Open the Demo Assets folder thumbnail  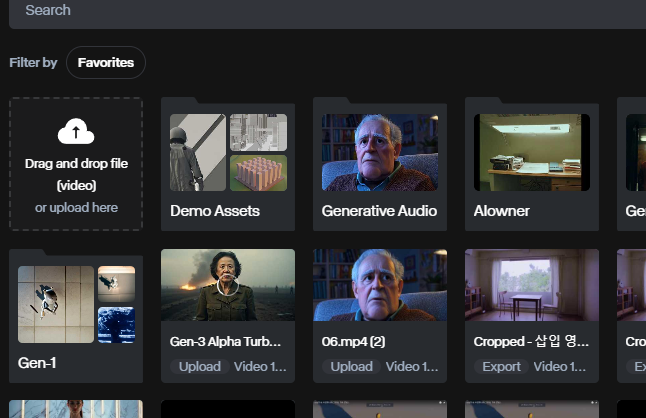[x=228, y=152]
